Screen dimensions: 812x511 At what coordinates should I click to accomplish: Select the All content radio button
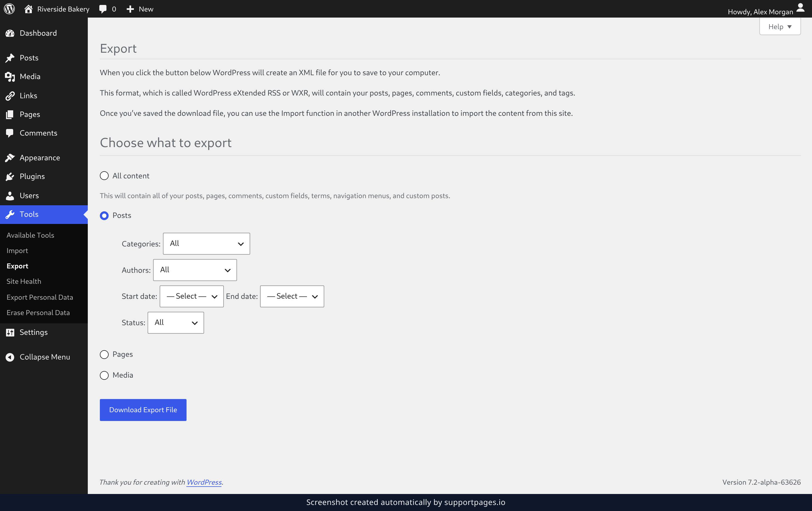pos(104,176)
